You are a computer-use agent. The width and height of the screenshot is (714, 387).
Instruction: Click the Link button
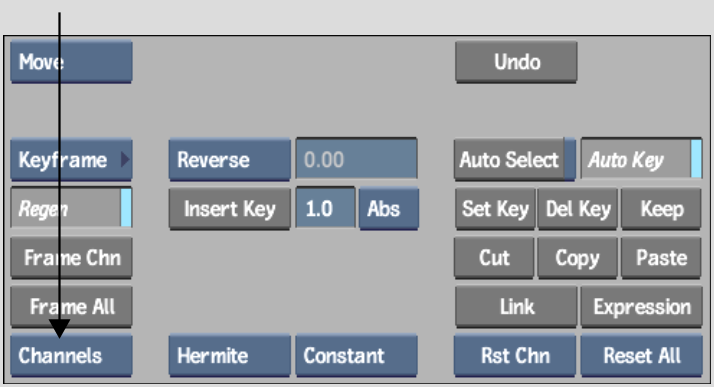pyautogui.click(x=516, y=306)
